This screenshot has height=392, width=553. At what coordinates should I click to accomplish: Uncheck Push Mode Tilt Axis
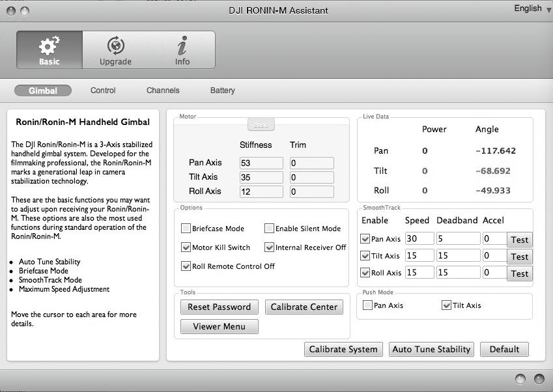click(446, 305)
